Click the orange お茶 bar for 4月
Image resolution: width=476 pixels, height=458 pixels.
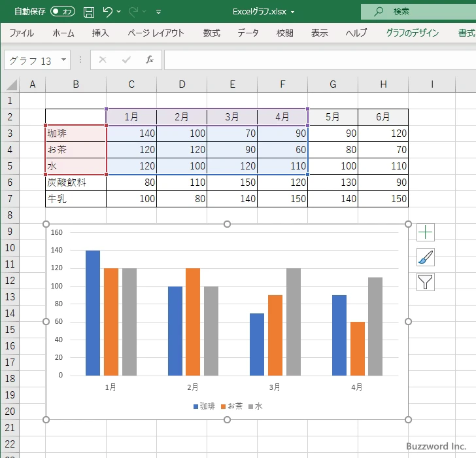point(357,349)
